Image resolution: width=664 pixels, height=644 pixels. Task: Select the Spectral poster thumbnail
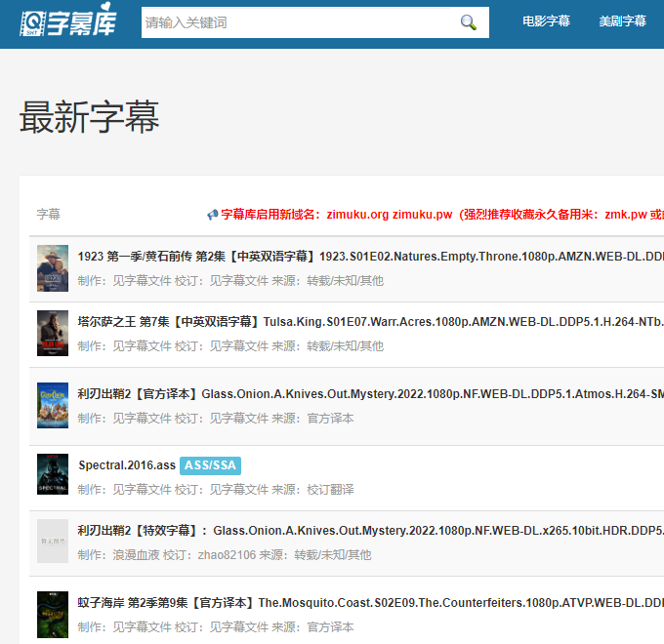(53, 475)
